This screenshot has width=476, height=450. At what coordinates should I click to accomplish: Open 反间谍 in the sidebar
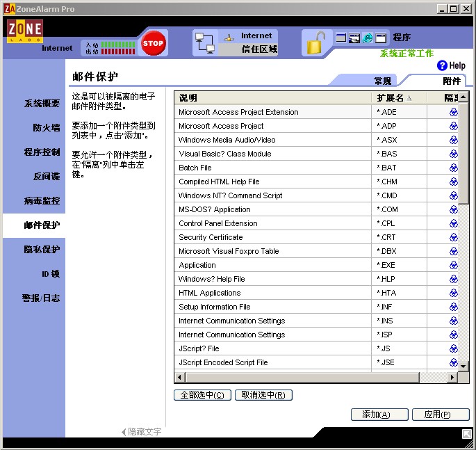point(47,176)
